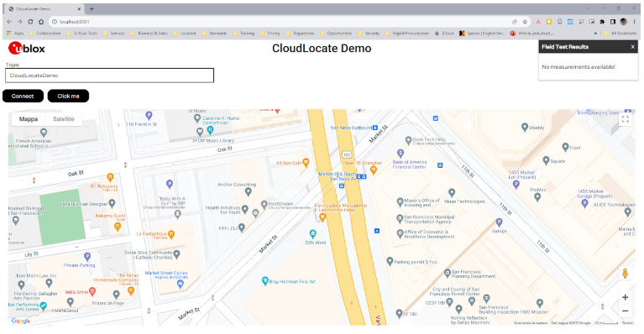Open the Business & Sales bookmarks folder
Screen dimensions: 644x334
pyautogui.click(x=149, y=34)
